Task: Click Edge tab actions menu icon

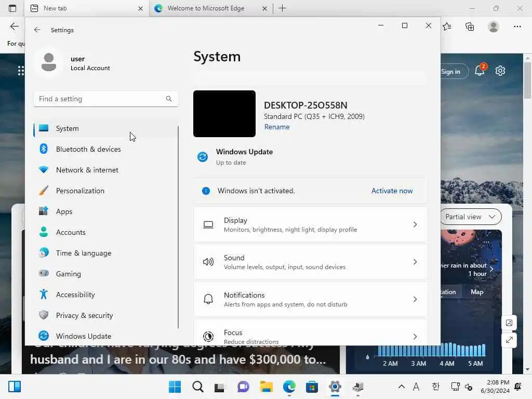Action: 12,8
